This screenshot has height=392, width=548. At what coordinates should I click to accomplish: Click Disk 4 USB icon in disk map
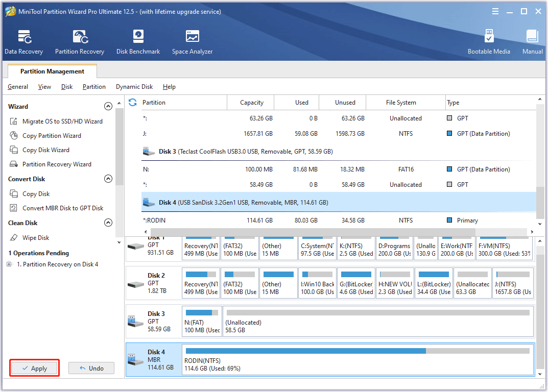tap(136, 360)
